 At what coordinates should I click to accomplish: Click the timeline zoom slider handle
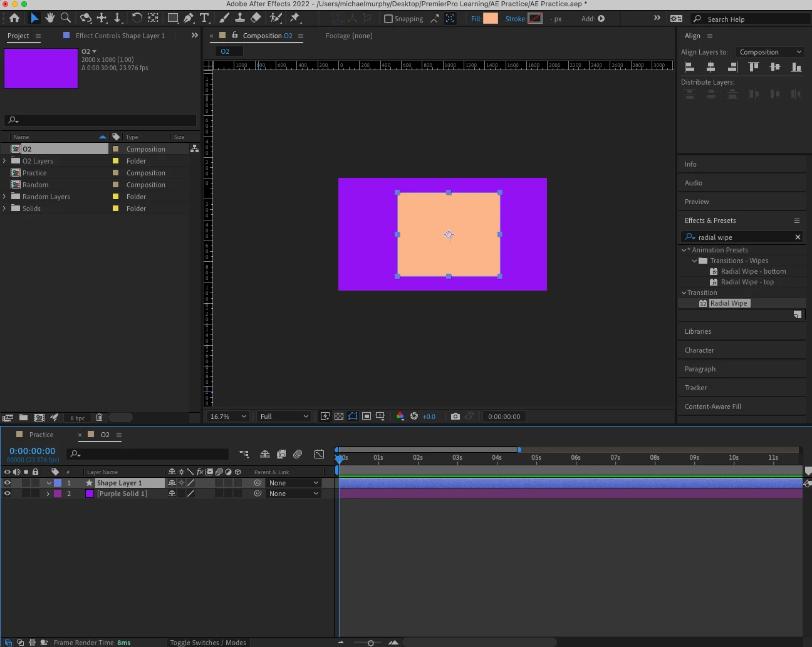coord(371,643)
